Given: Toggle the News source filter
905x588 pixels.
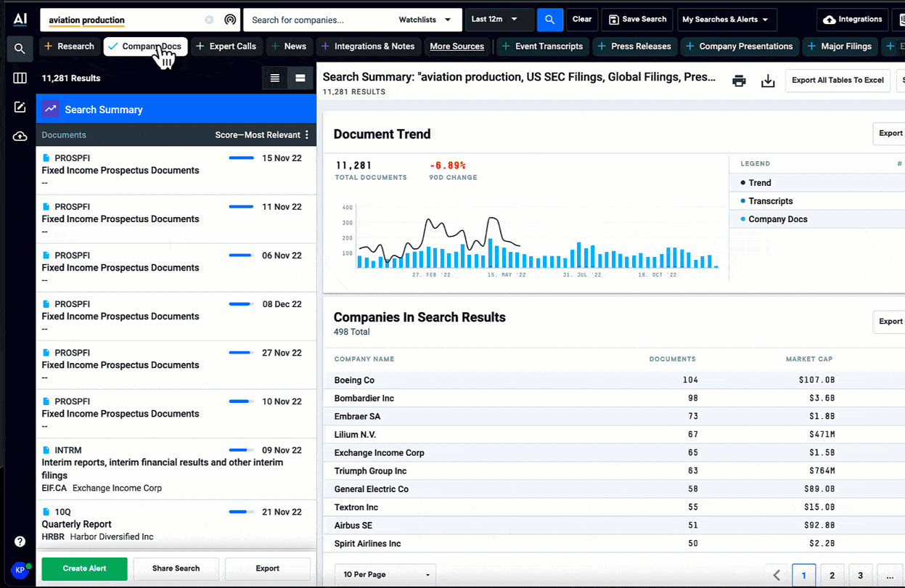Looking at the screenshot, I should pos(289,46).
